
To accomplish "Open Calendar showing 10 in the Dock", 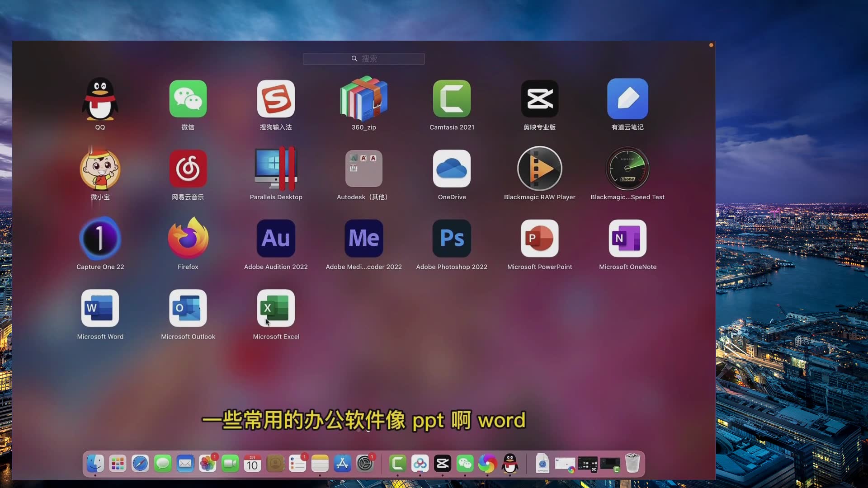I will point(252,463).
